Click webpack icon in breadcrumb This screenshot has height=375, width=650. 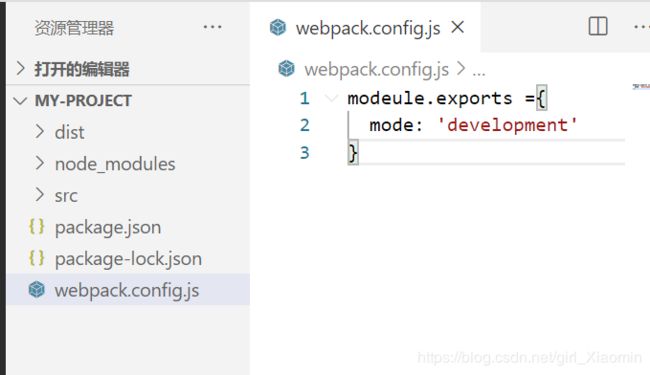pos(286,68)
